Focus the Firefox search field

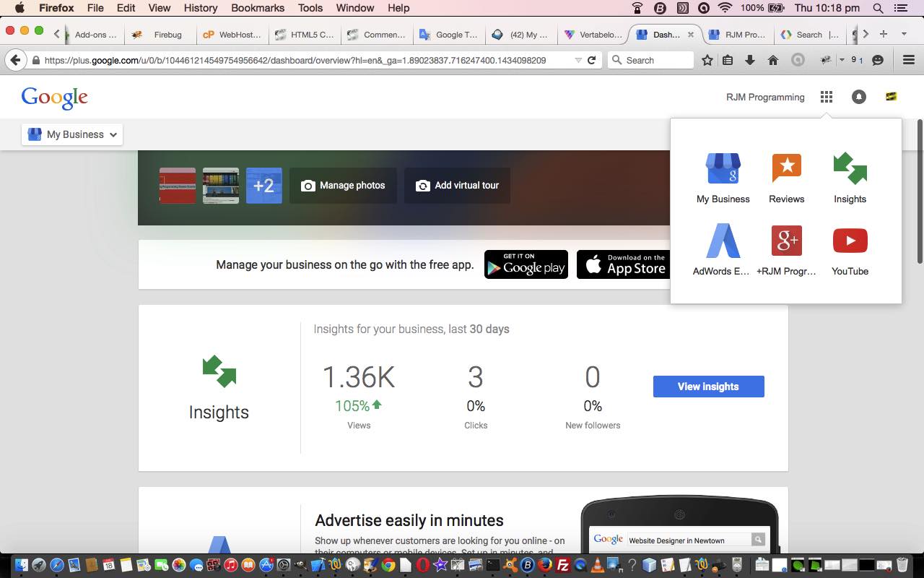click(x=651, y=60)
